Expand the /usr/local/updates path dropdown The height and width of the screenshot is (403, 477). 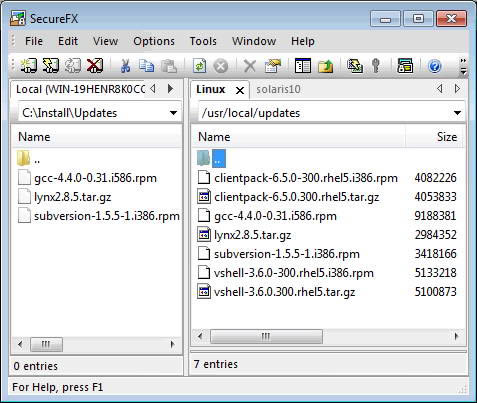[457, 113]
